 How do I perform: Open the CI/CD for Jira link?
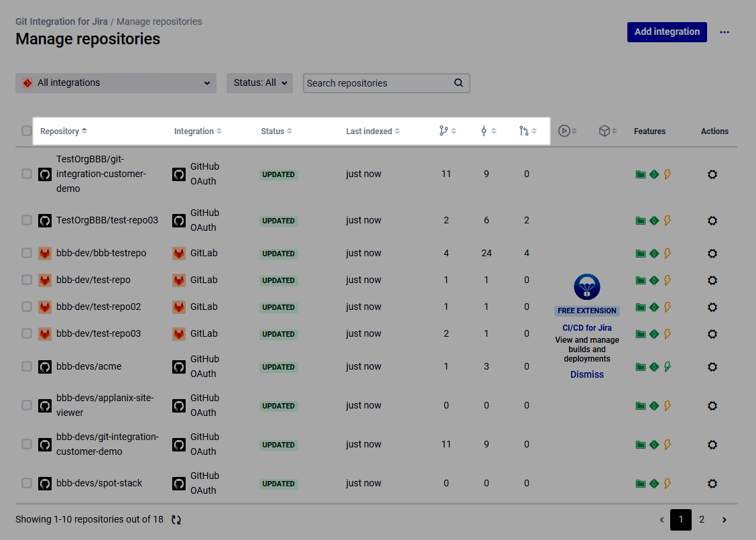tap(586, 327)
